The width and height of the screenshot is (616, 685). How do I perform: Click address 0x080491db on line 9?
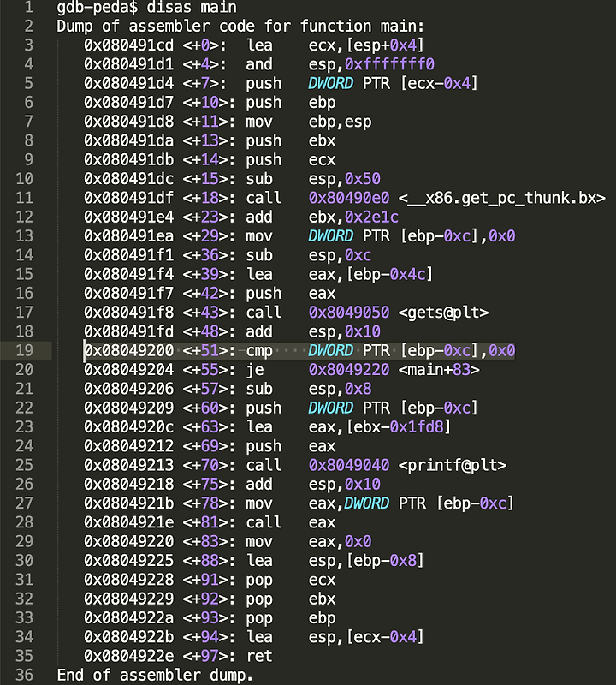coord(129,160)
